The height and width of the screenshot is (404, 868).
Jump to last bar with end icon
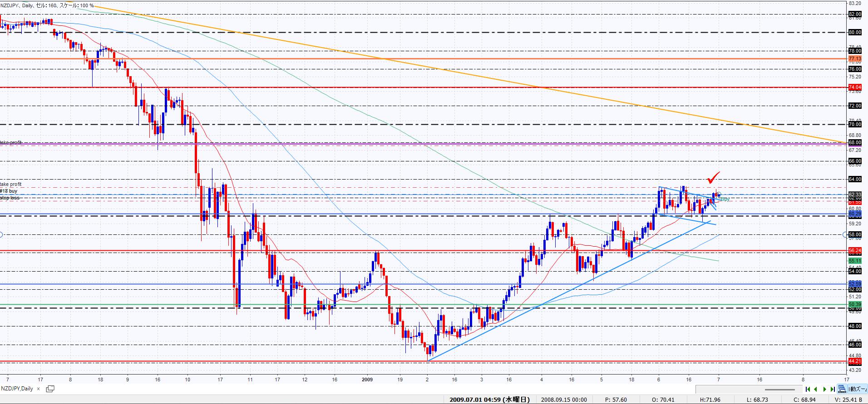pos(832,389)
